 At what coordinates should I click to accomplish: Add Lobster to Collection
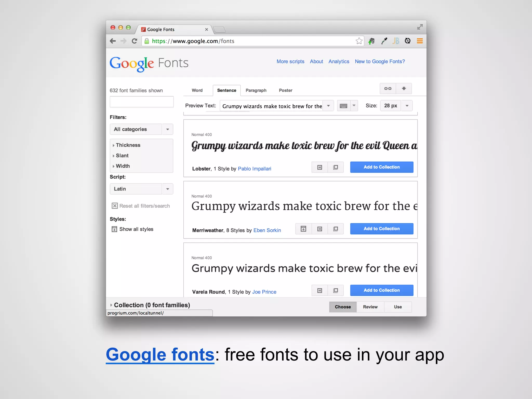click(382, 167)
